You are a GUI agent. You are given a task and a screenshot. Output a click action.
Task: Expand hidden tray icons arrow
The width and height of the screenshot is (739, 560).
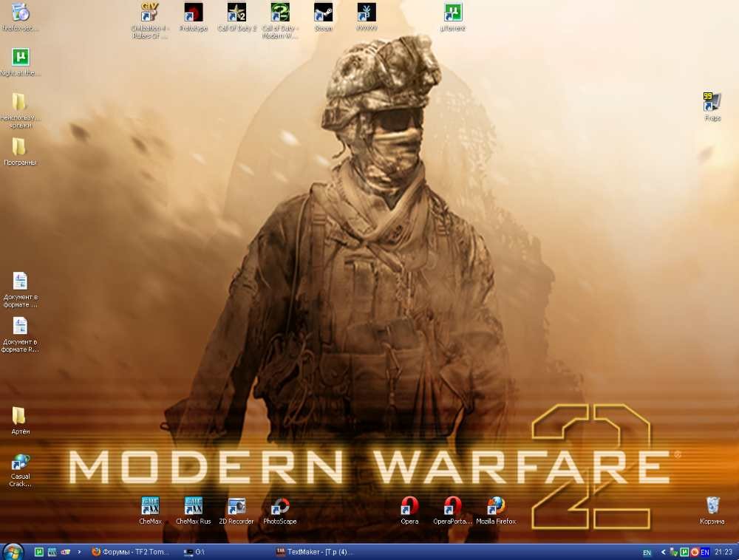(x=663, y=552)
